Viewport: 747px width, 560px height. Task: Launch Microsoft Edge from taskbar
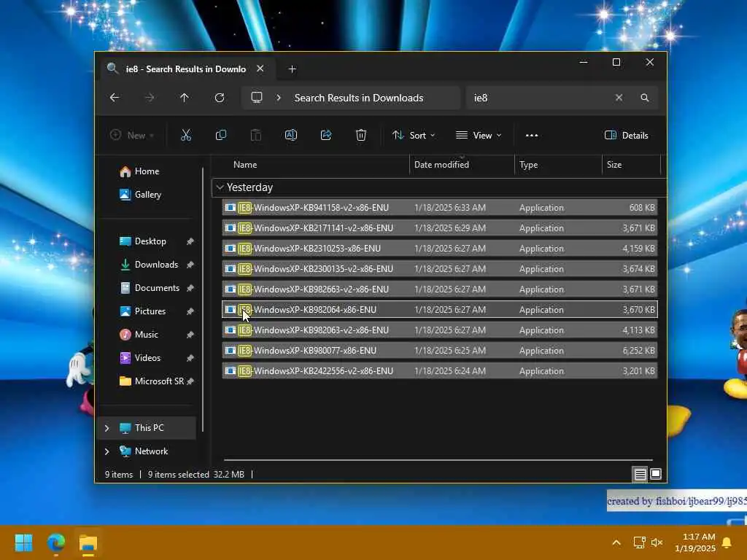tap(55, 542)
